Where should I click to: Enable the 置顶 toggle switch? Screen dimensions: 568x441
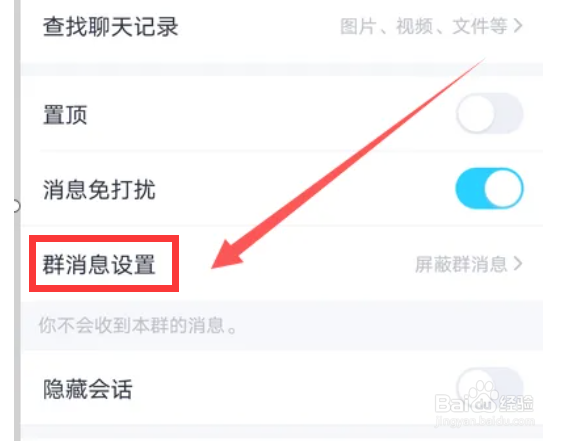coord(489,114)
